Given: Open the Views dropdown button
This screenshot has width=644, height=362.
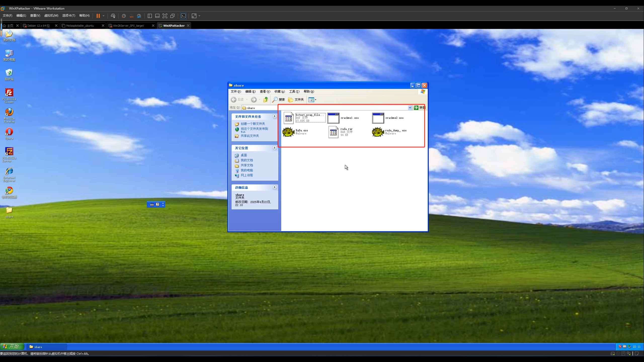Looking at the screenshot, I should pyautogui.click(x=312, y=100).
